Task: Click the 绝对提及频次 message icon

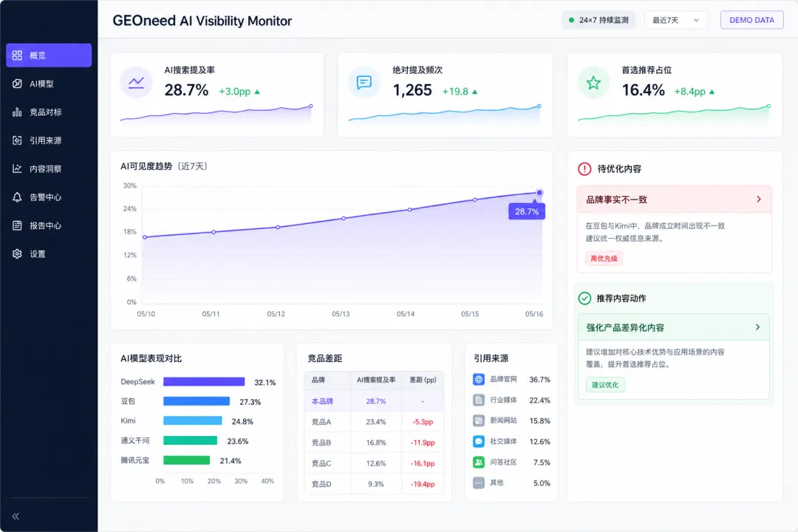Action: point(364,82)
